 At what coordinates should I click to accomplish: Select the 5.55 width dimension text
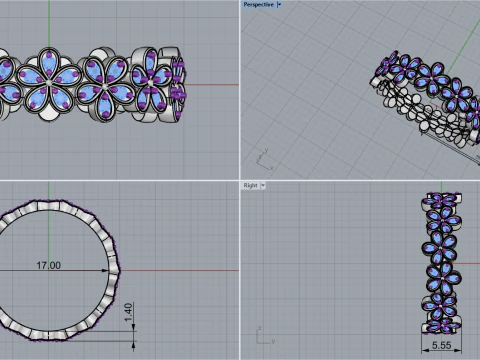(x=442, y=345)
